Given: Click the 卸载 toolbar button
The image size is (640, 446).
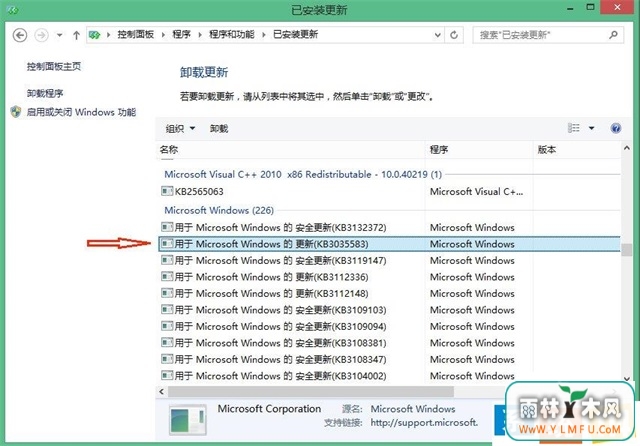Looking at the screenshot, I should click(x=219, y=129).
